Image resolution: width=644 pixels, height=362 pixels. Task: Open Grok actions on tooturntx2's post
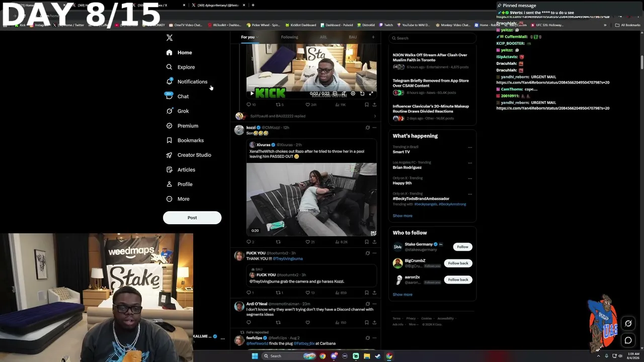[367, 253]
